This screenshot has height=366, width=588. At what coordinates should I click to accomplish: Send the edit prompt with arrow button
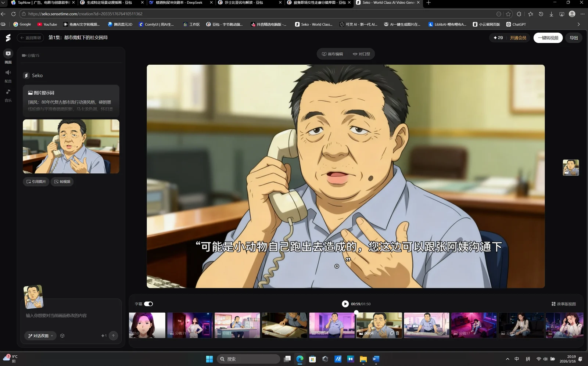(x=113, y=335)
